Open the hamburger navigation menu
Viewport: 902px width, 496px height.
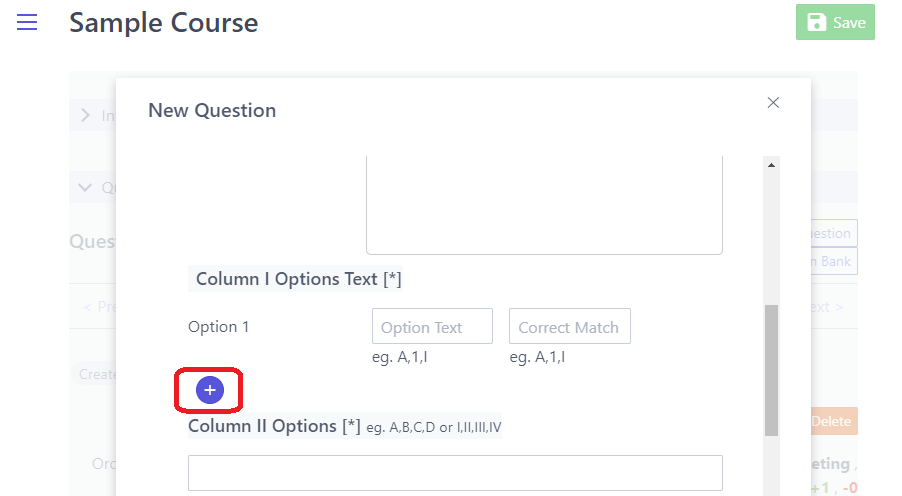tap(27, 22)
